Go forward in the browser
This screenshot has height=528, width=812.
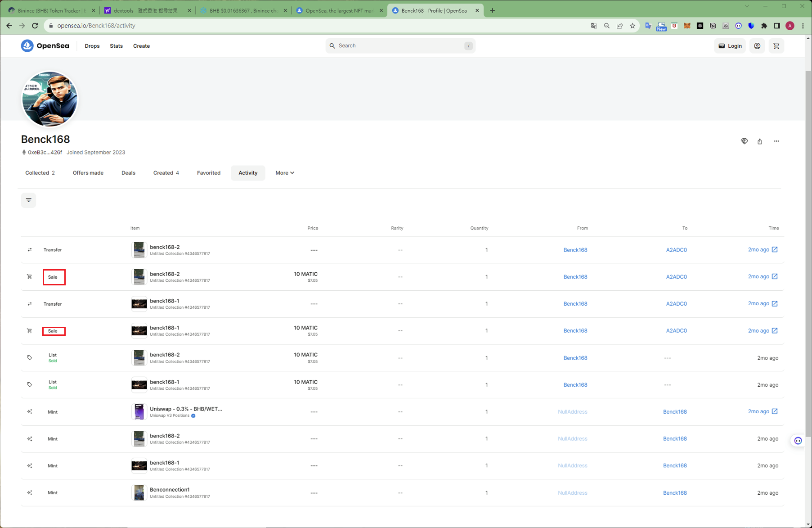(22, 26)
